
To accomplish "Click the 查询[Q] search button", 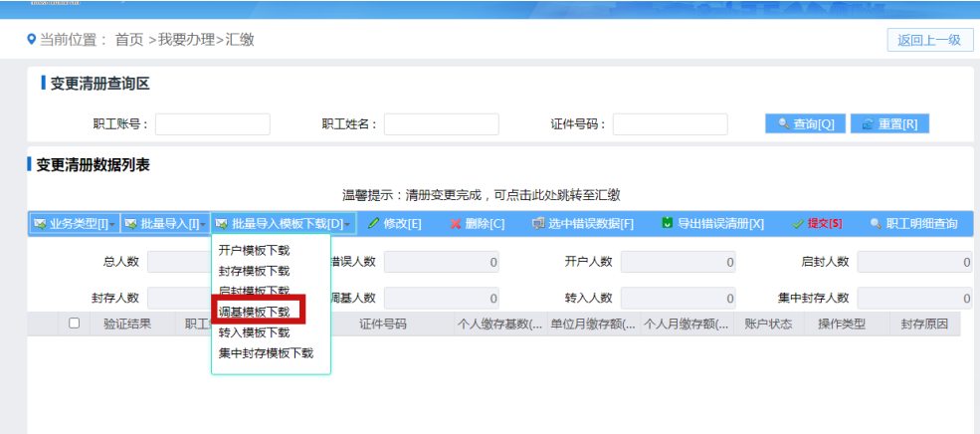I will click(805, 123).
